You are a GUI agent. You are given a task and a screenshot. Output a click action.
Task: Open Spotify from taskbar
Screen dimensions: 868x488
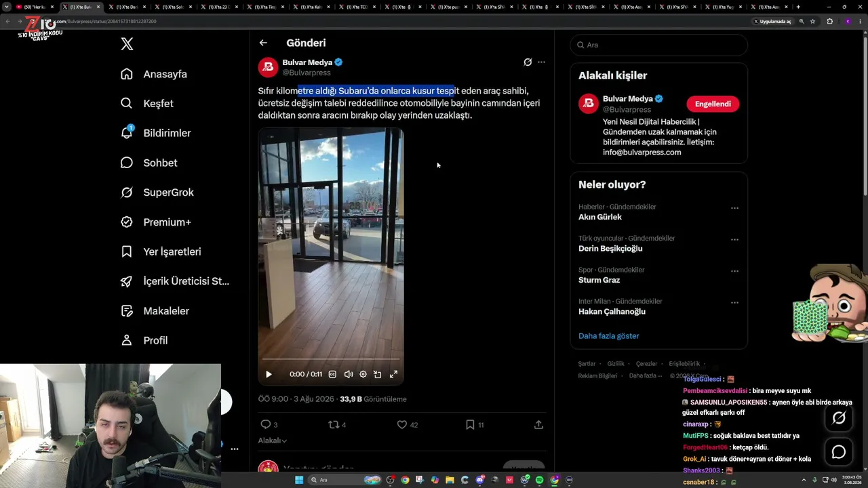coord(539,480)
